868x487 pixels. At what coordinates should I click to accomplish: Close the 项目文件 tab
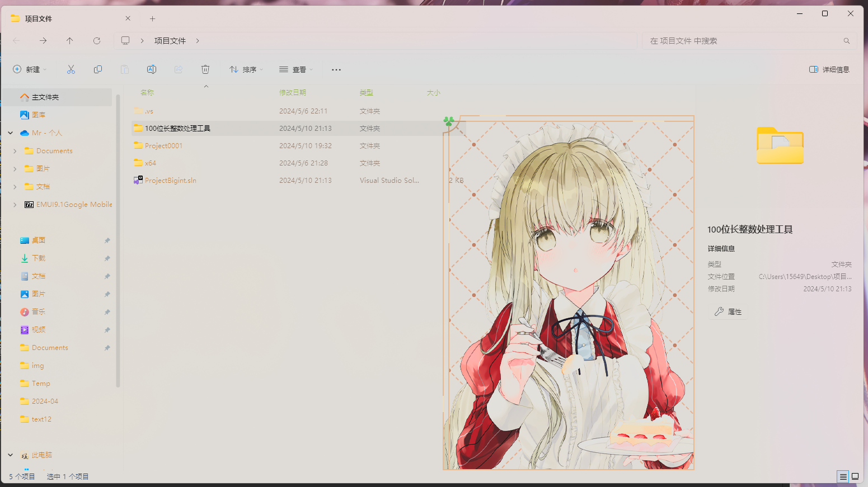point(128,18)
